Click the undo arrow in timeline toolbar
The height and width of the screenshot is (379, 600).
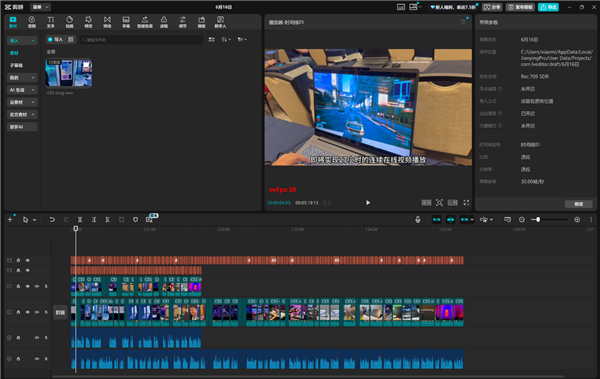click(x=52, y=219)
